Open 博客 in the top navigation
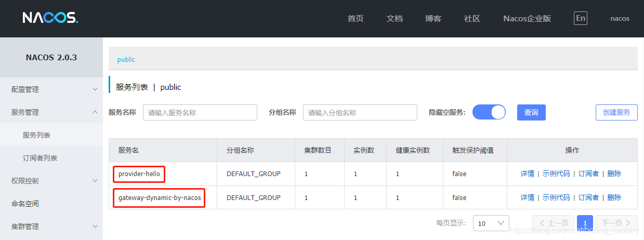This screenshot has width=644, height=240. [x=433, y=18]
